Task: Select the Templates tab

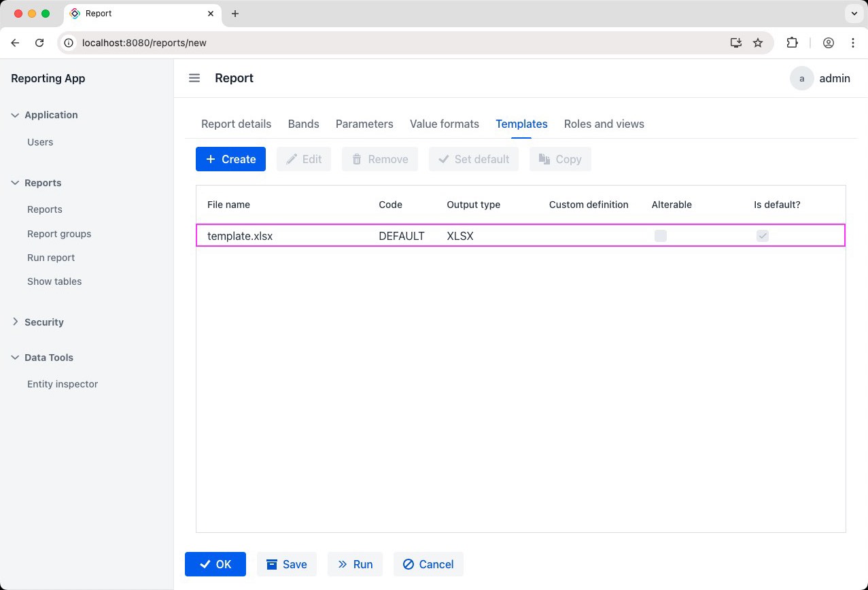Action: coord(521,124)
